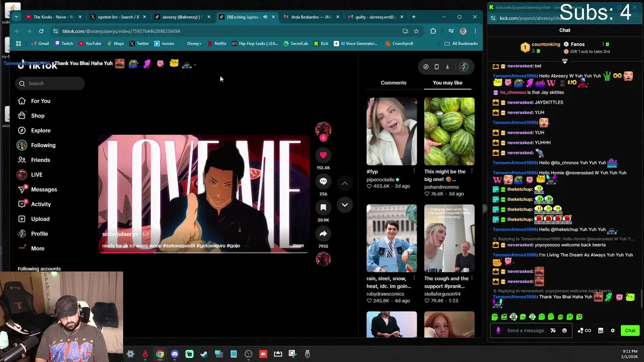644x362 pixels.
Task: Follow creator via red plus badge
Action: coord(323,138)
